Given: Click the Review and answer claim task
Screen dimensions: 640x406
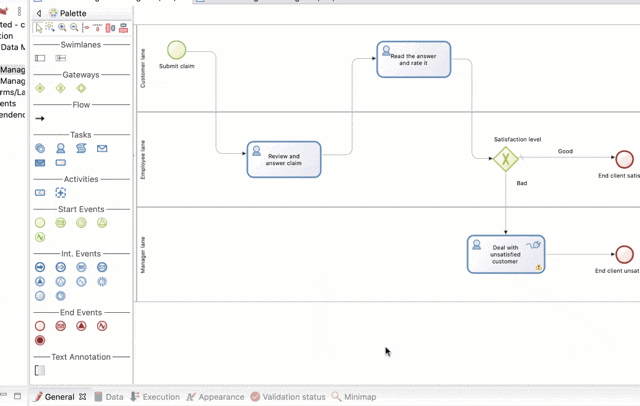Looking at the screenshot, I should click(284, 159).
